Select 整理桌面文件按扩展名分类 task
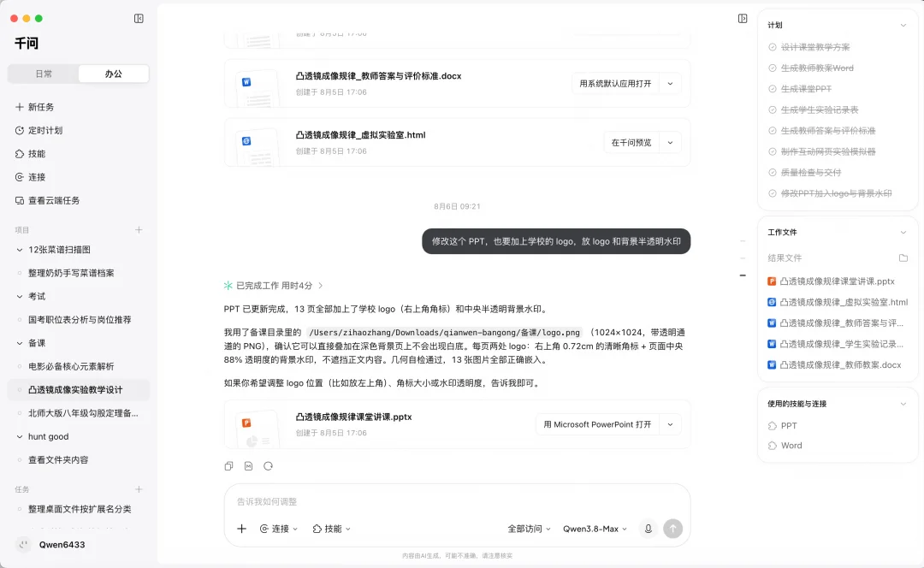The height and width of the screenshot is (568, 924). 79,509
